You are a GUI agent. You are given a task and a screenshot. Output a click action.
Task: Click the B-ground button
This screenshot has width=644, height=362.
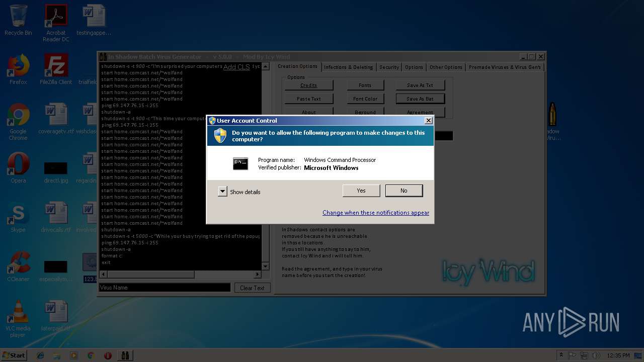(365, 112)
